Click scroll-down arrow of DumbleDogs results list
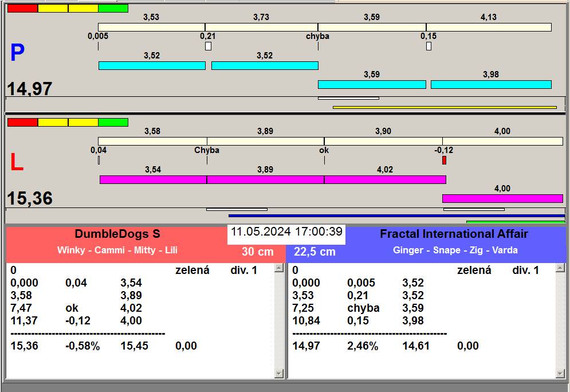This screenshot has height=392, width=570. click(279, 373)
